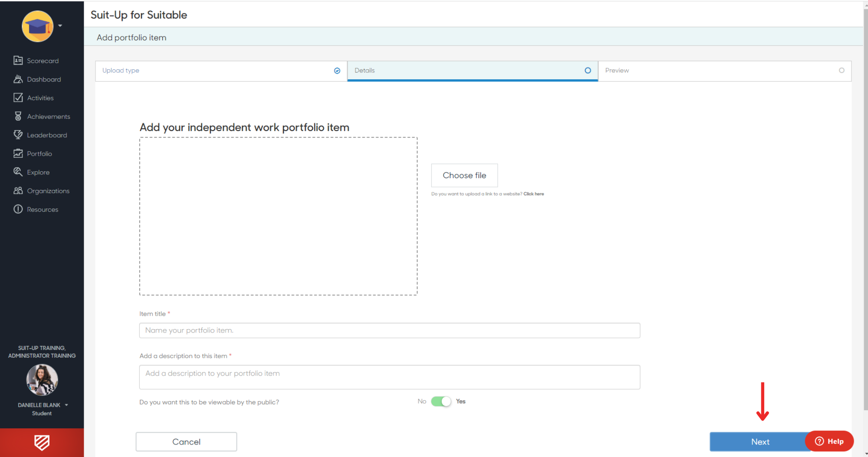This screenshot has height=457, width=868.
Task: Click the Activities checkmark icon
Action: click(18, 98)
